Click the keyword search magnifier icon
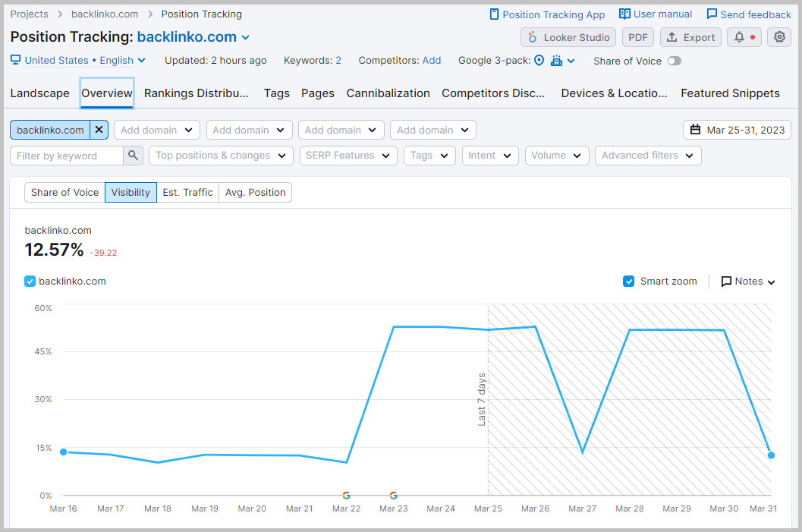 click(x=133, y=156)
